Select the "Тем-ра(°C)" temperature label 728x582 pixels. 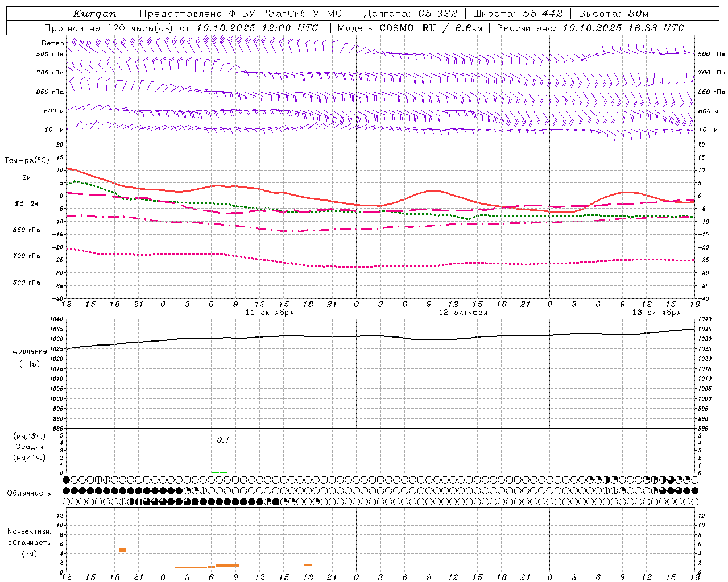pos(27,161)
